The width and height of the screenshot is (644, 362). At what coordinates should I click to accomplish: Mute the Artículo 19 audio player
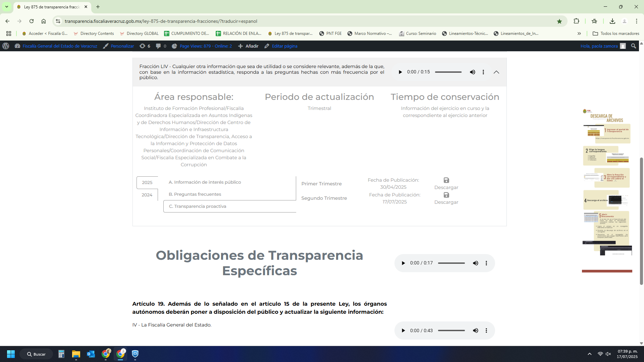click(475, 330)
